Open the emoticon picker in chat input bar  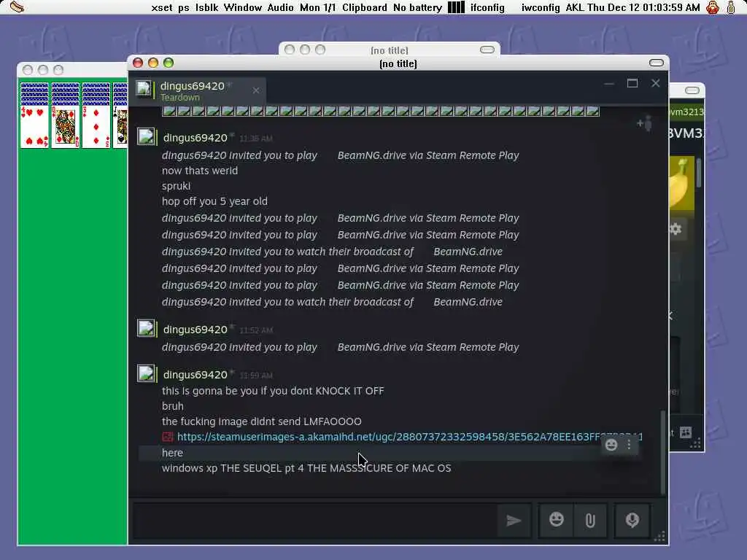tap(556, 520)
